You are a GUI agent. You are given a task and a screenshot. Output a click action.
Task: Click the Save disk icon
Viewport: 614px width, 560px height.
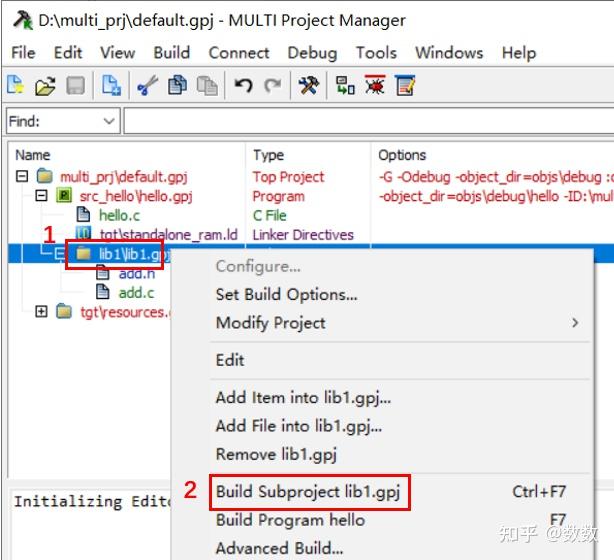[x=75, y=86]
